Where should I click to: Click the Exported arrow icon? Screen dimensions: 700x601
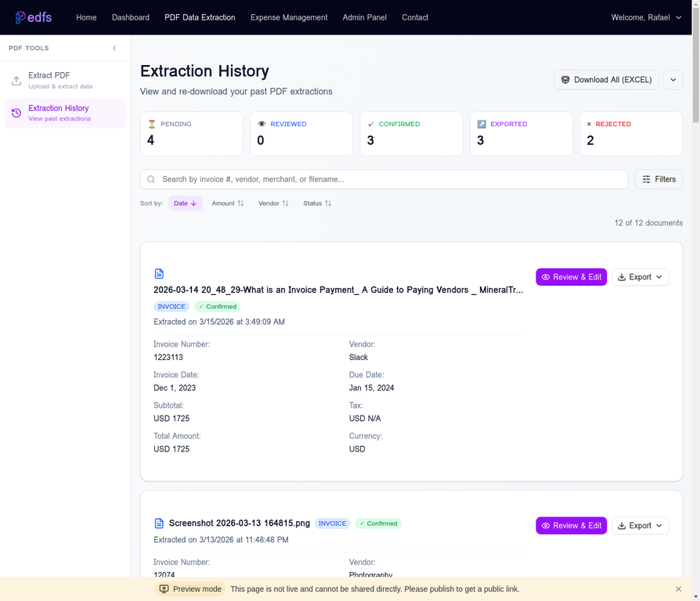click(x=482, y=124)
